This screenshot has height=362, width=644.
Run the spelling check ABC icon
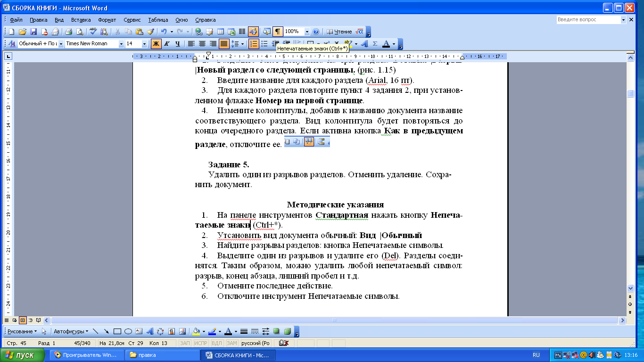93,32
